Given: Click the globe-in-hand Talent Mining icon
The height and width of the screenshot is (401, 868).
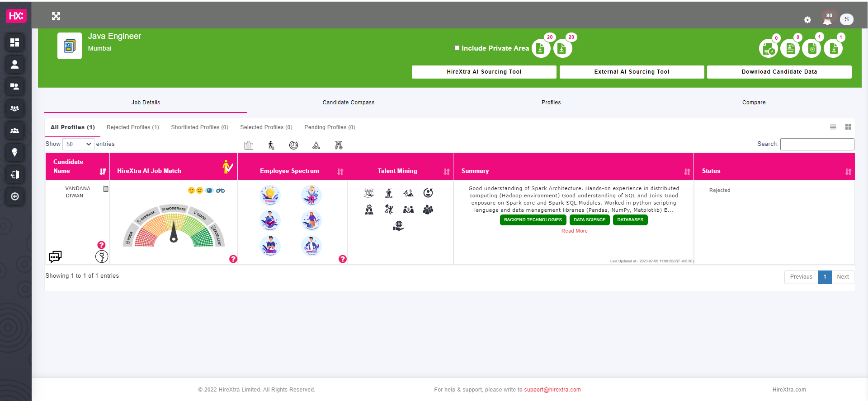Looking at the screenshot, I should point(398,226).
